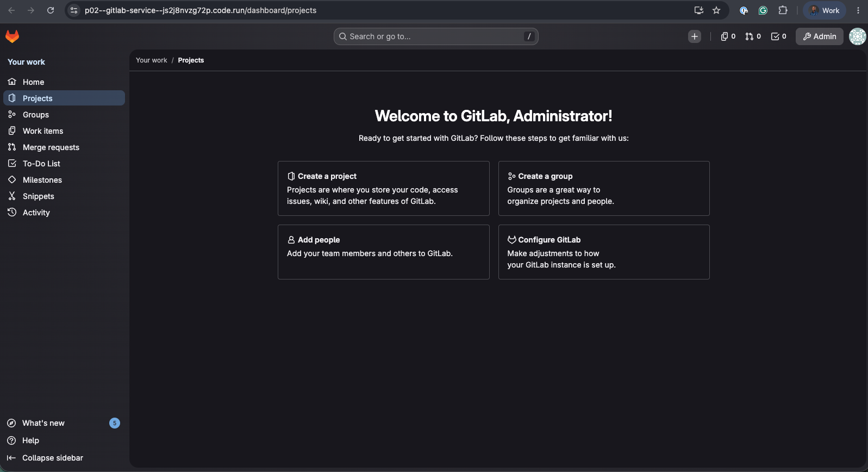Screen dimensions: 868x472
Task: Click the Merge requests sidebar icon
Action: coord(12,147)
